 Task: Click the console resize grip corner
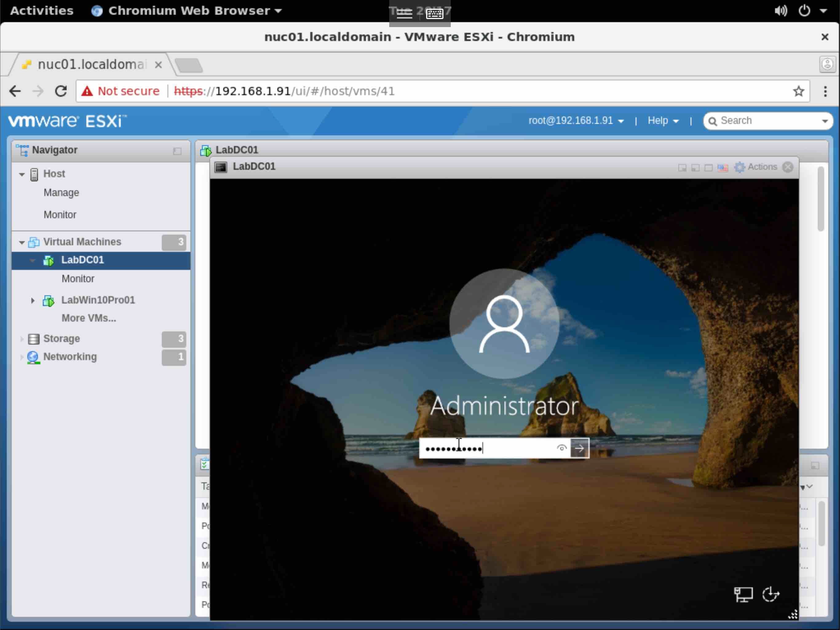(x=793, y=614)
